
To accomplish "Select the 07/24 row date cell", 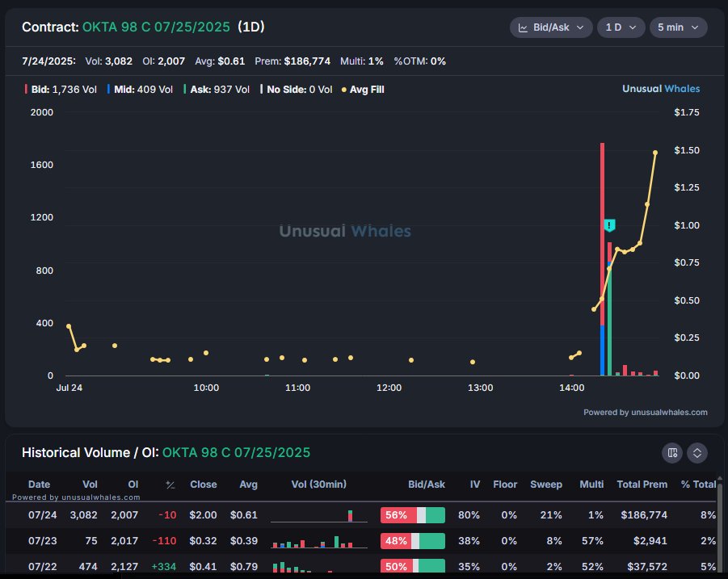I will 42,515.
